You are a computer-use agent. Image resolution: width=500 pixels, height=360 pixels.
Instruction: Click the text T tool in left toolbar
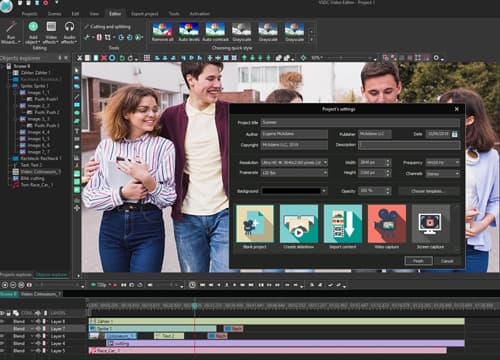point(77,131)
